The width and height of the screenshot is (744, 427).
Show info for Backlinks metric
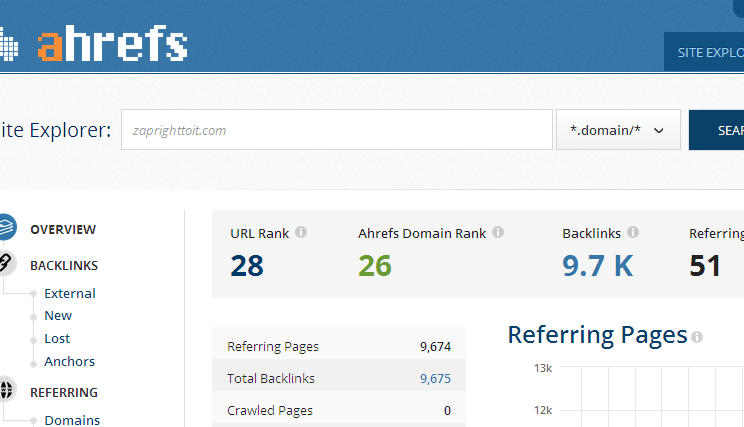tap(633, 232)
